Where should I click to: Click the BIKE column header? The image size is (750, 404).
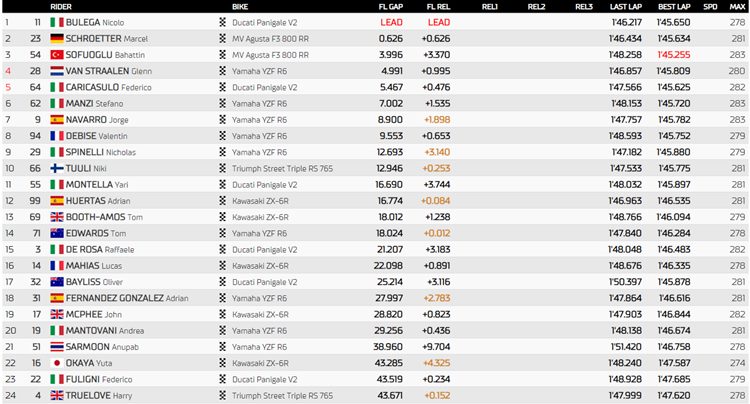pyautogui.click(x=240, y=7)
